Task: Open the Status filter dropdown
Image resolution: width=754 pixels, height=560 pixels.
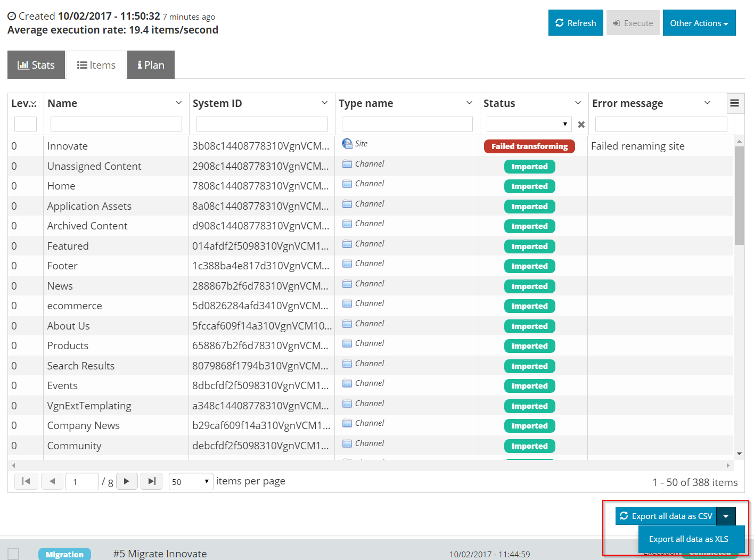Action: pyautogui.click(x=529, y=124)
